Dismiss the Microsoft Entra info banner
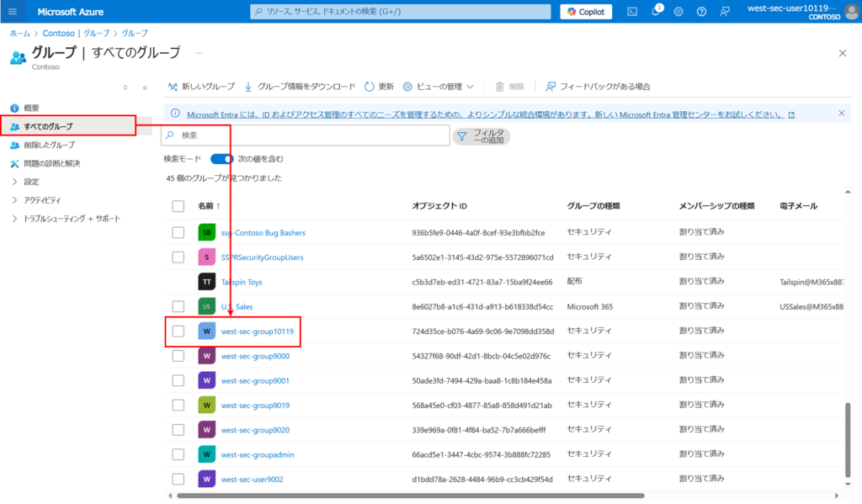This screenshot has height=504, width=862. pos(841,114)
